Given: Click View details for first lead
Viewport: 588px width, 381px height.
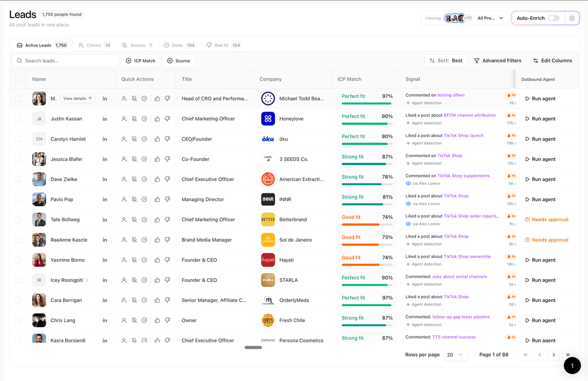Looking at the screenshot, I should point(78,99).
